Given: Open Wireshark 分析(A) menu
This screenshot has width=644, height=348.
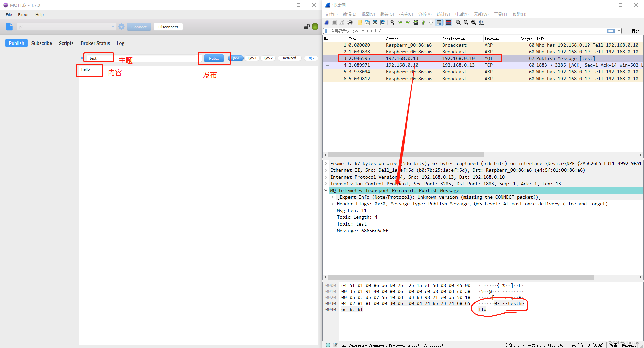Looking at the screenshot, I should (425, 14).
